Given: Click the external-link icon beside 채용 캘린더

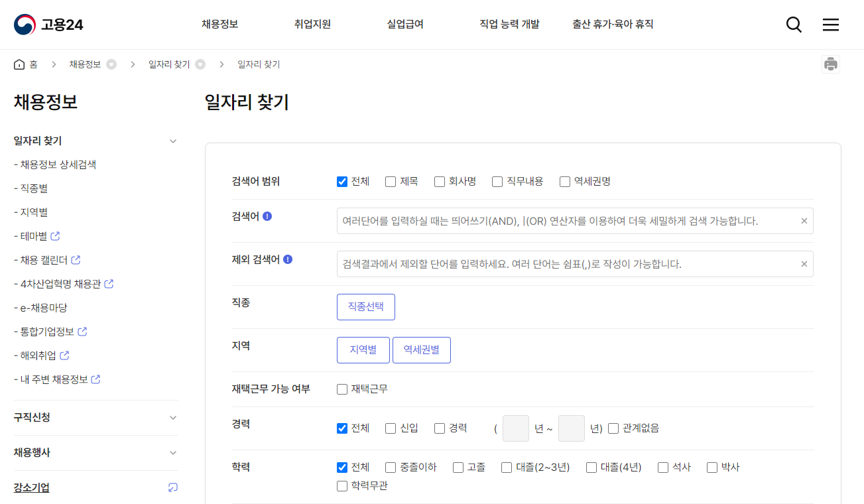Looking at the screenshot, I should click(x=76, y=260).
